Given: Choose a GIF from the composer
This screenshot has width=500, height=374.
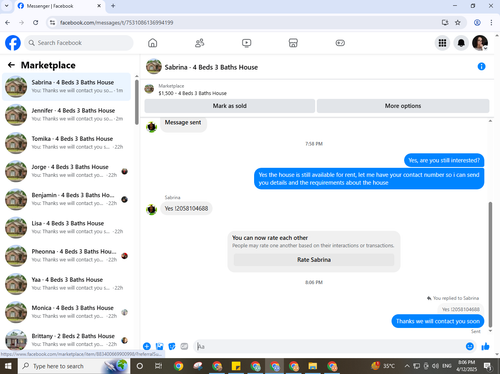Looking at the screenshot, I should (184, 346).
